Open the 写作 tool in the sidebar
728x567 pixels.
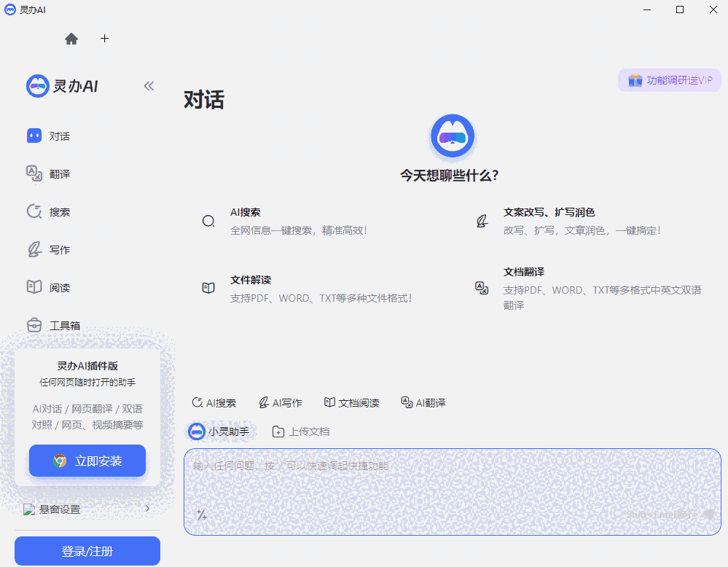[34, 249]
